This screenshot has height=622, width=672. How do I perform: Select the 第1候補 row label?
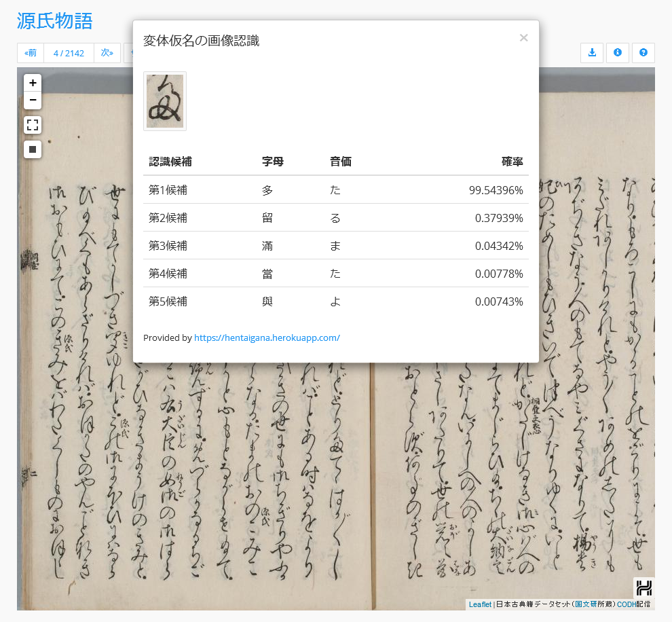coord(168,190)
